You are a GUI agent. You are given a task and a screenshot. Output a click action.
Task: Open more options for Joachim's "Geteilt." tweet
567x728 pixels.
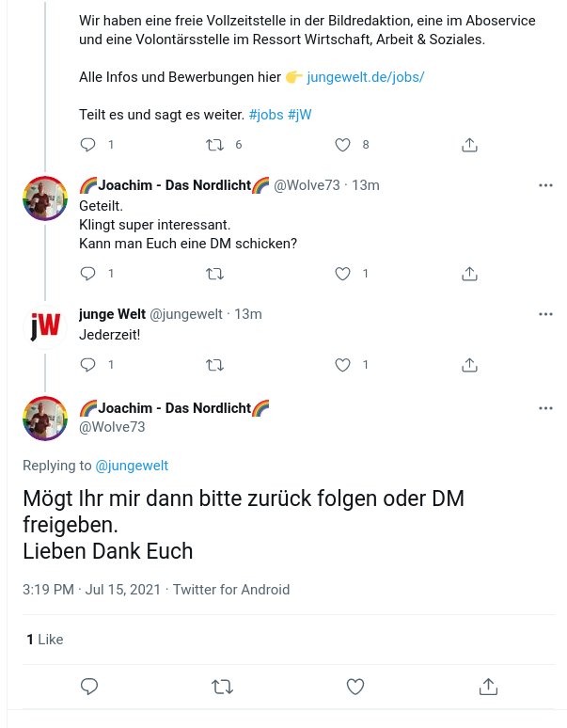click(545, 185)
